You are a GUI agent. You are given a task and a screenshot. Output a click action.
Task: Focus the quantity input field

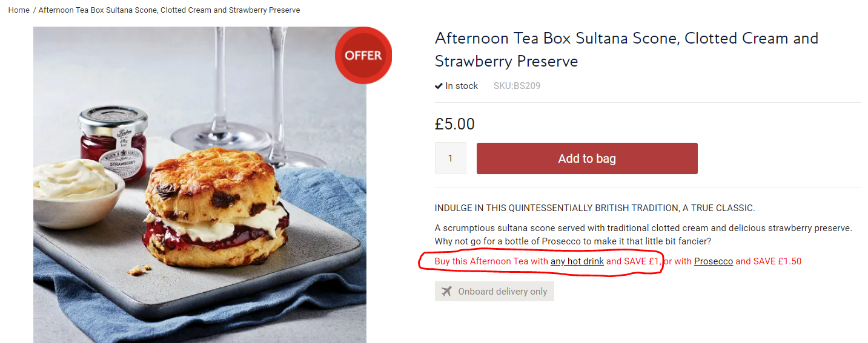tap(450, 158)
